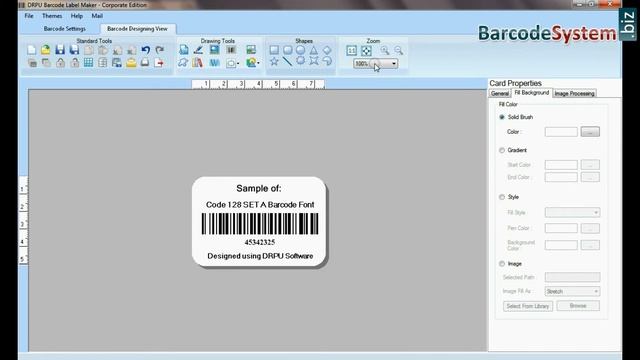
Task: Select the Rounded Rectangle shape
Action: tap(288, 50)
